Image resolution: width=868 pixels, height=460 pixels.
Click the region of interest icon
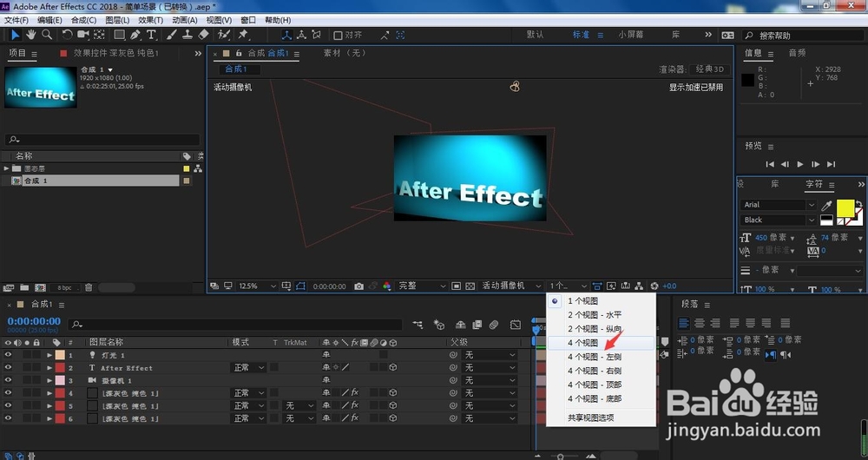pos(457,286)
